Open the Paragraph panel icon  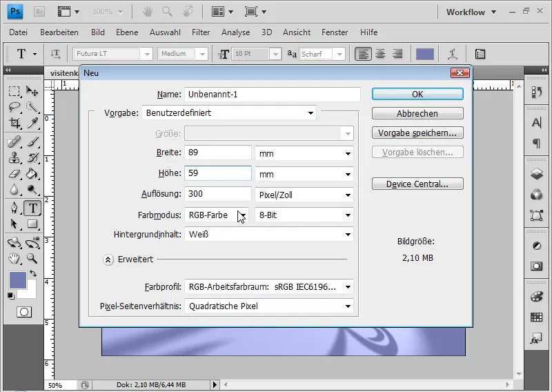coord(536,143)
